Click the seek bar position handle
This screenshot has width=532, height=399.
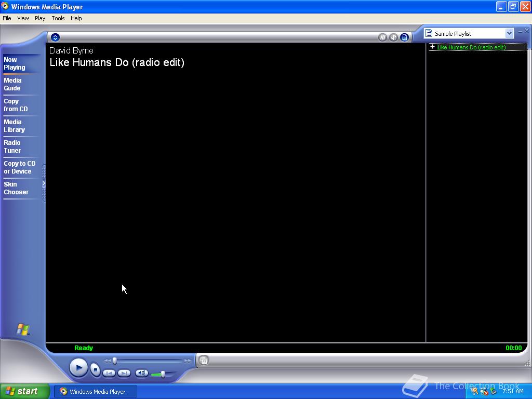point(115,361)
